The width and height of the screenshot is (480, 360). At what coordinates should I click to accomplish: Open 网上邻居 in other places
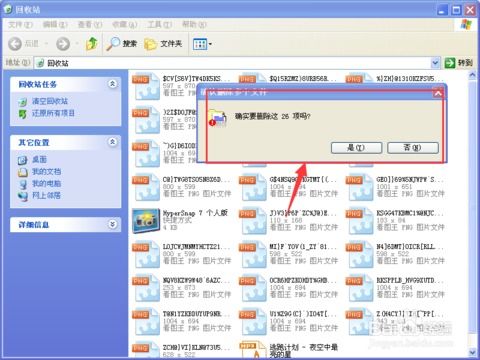click(x=46, y=195)
